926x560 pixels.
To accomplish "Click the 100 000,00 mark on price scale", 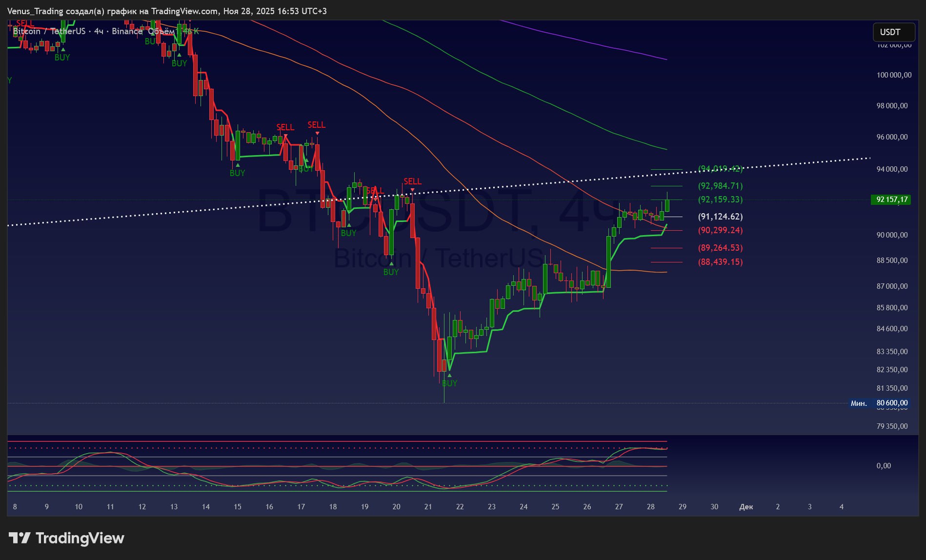I will (893, 75).
